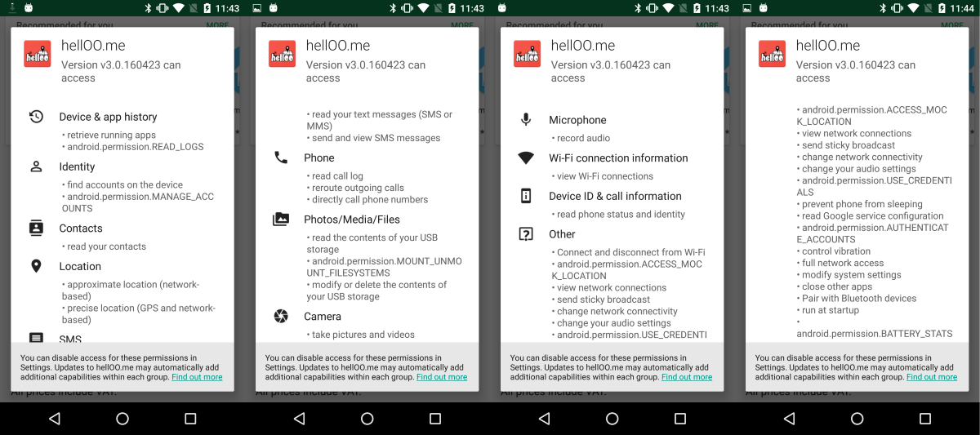The height and width of the screenshot is (435, 980).
Task: Select 'read phone status and identity' line
Action: coord(618,215)
